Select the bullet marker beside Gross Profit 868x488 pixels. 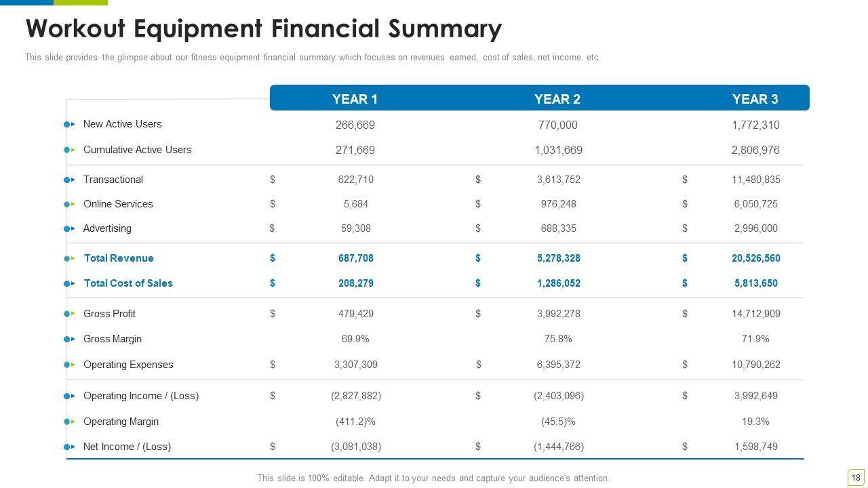click(x=69, y=314)
